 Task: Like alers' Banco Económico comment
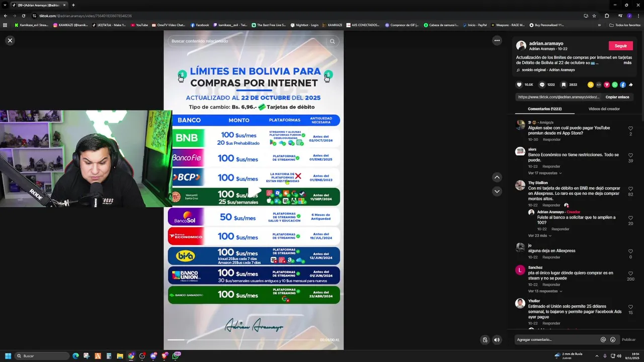[630, 155]
